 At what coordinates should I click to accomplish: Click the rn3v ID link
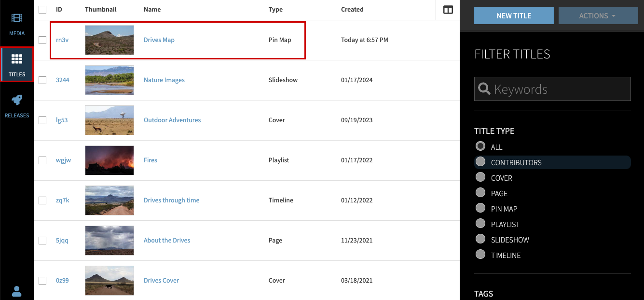(x=62, y=40)
